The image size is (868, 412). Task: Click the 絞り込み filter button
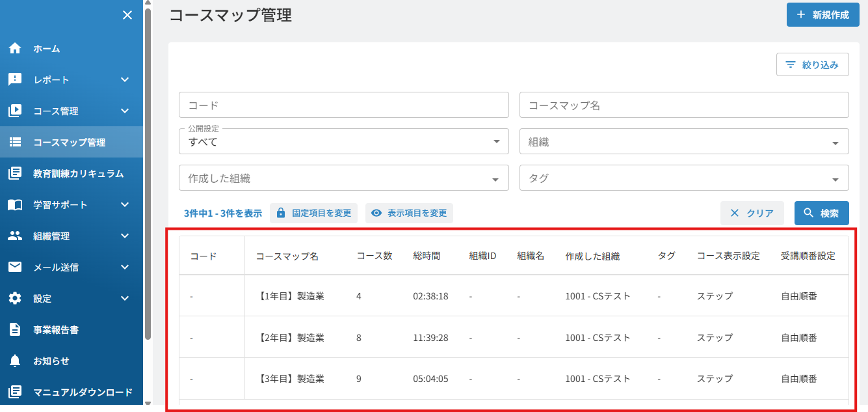click(x=812, y=64)
